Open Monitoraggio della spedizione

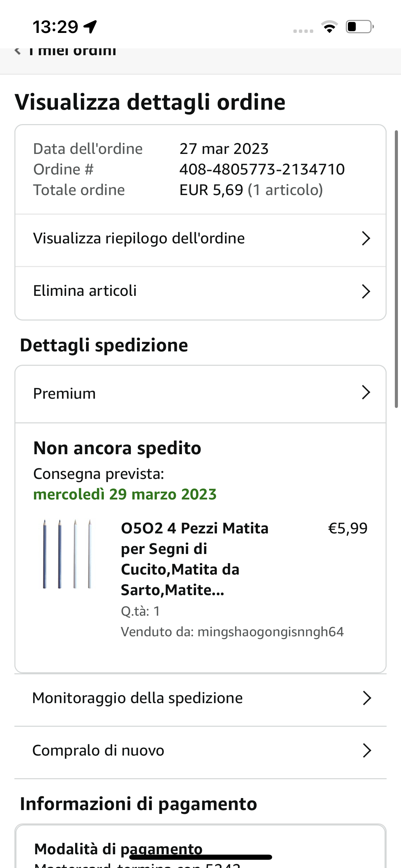(x=137, y=698)
